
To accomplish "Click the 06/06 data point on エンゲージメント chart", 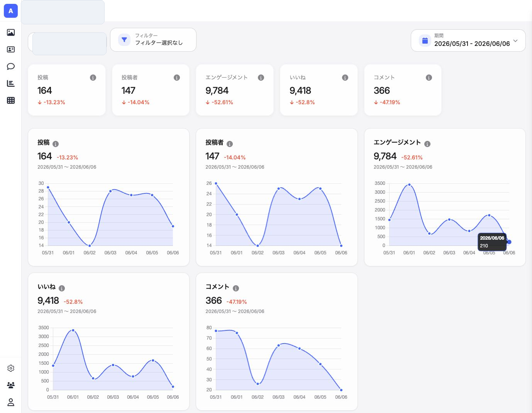I will pyautogui.click(x=509, y=242).
